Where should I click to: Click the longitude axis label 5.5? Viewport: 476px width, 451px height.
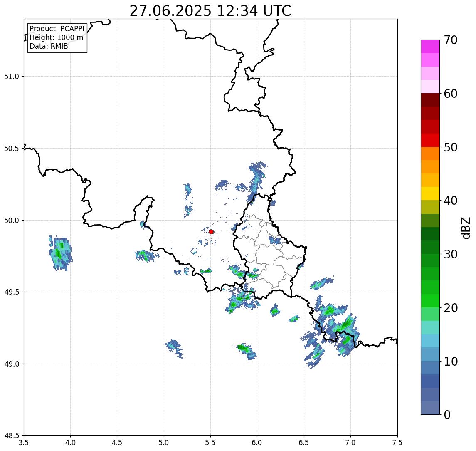(x=211, y=443)
